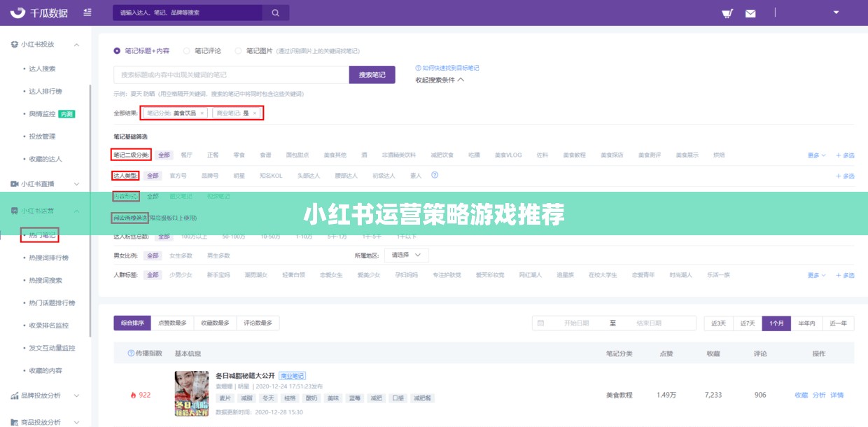
Task: Click the calendar icon in date range
Action: [540, 323]
